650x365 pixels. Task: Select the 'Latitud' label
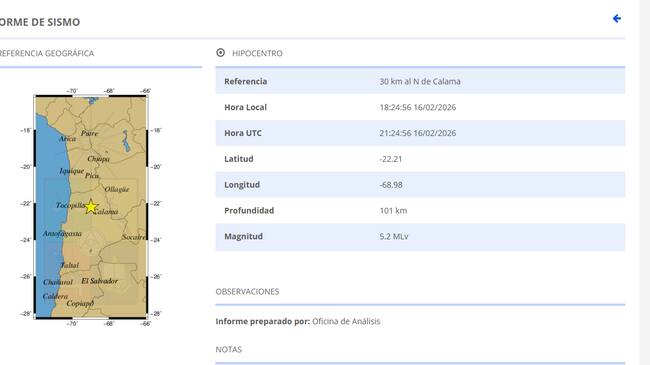tap(238, 159)
